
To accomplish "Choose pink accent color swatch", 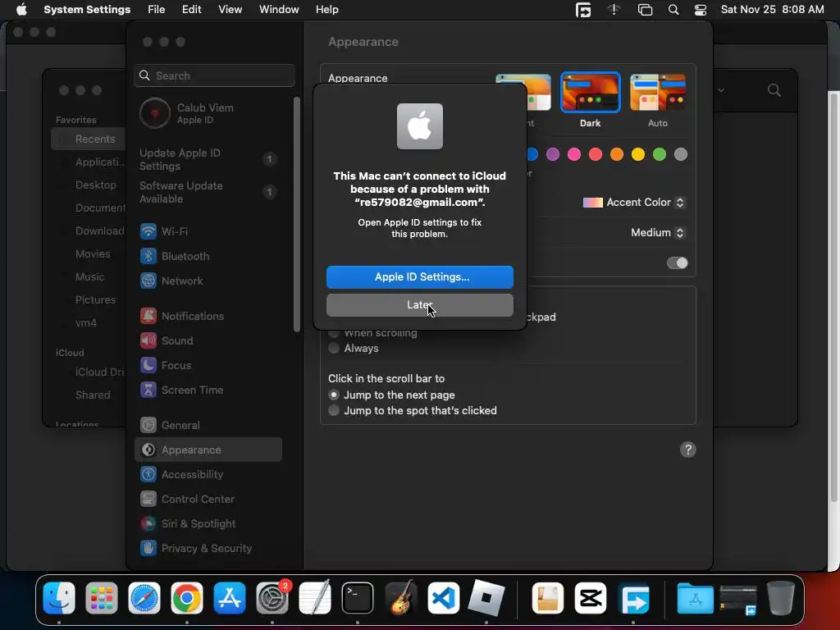I will pyautogui.click(x=573, y=155).
